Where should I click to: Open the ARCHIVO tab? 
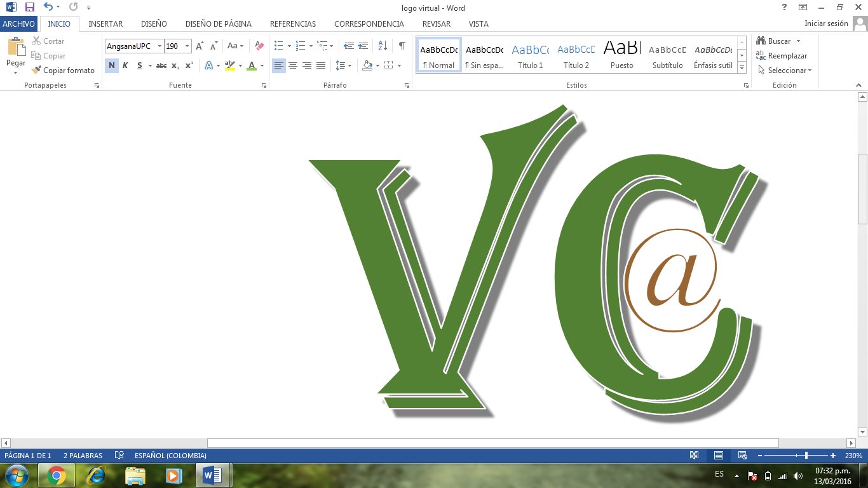click(x=19, y=24)
